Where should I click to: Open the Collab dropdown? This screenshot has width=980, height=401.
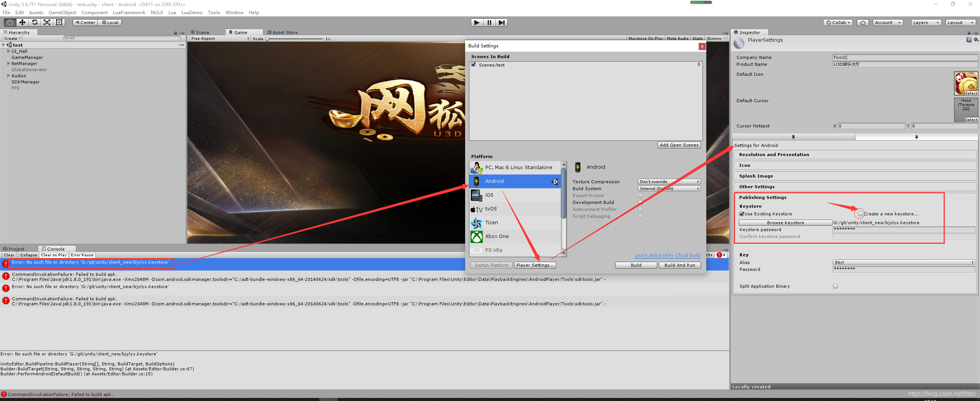point(838,23)
